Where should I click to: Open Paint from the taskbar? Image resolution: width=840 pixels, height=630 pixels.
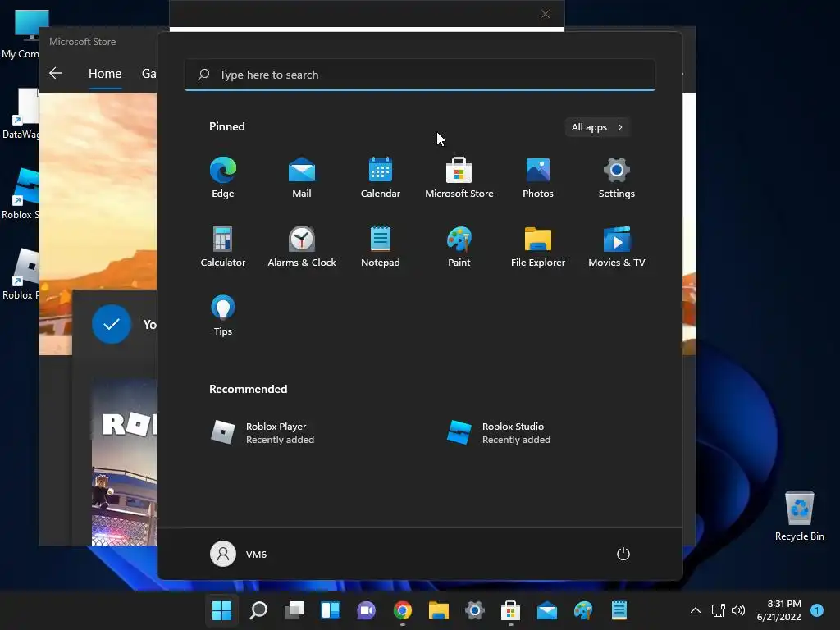click(583, 610)
